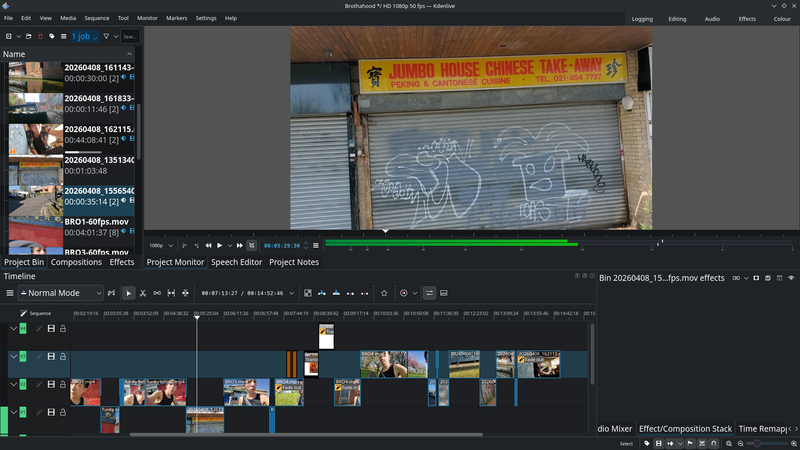Toggle the zone loop button in monitor controls
This screenshot has width=800, height=450.
[x=252, y=246]
